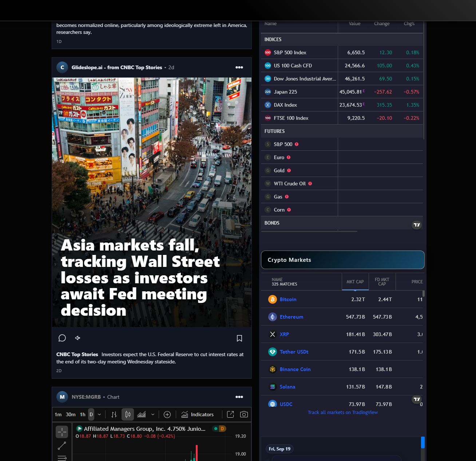Follow Track all markets on TradingView link
The width and height of the screenshot is (476, 461).
(x=342, y=412)
